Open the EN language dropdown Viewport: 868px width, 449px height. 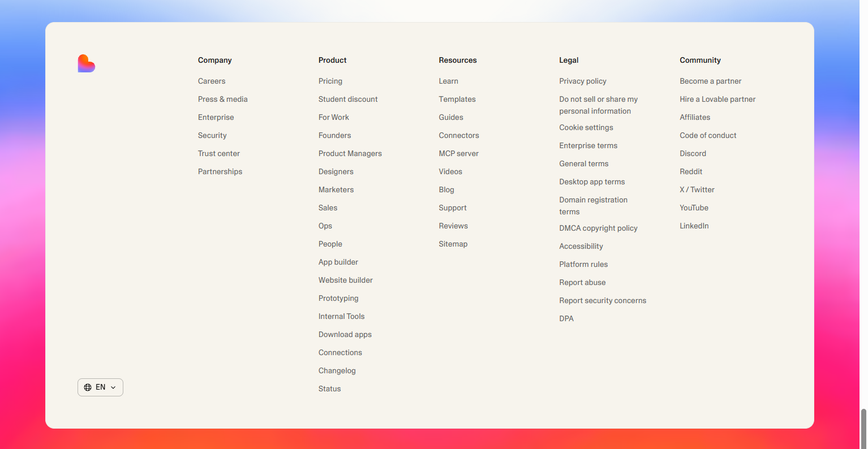(x=100, y=387)
